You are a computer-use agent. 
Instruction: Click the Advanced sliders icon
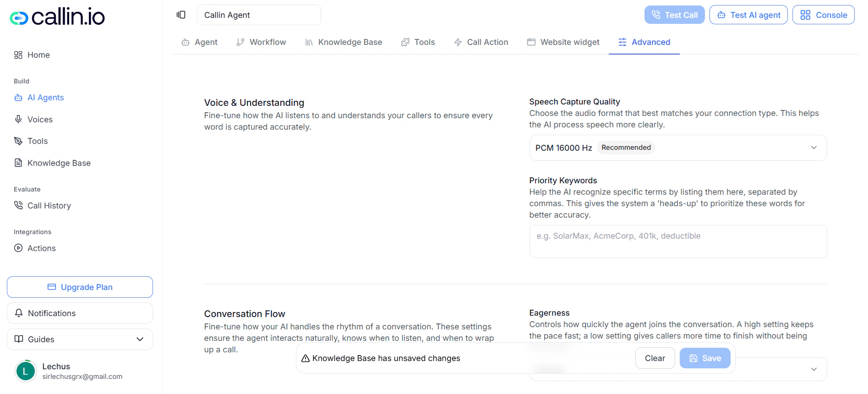click(622, 42)
